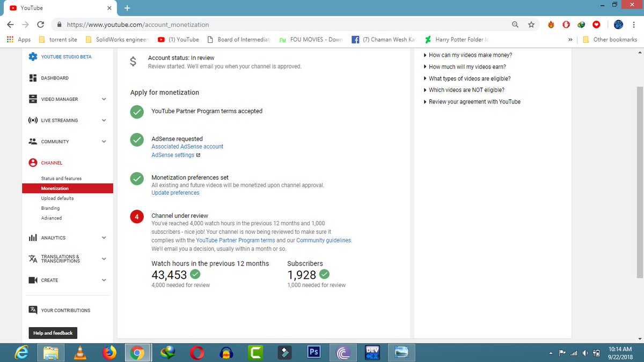Viewport: 644px width, 362px height.
Task: Open the Other bookmarks folder
Action: [x=610, y=40]
